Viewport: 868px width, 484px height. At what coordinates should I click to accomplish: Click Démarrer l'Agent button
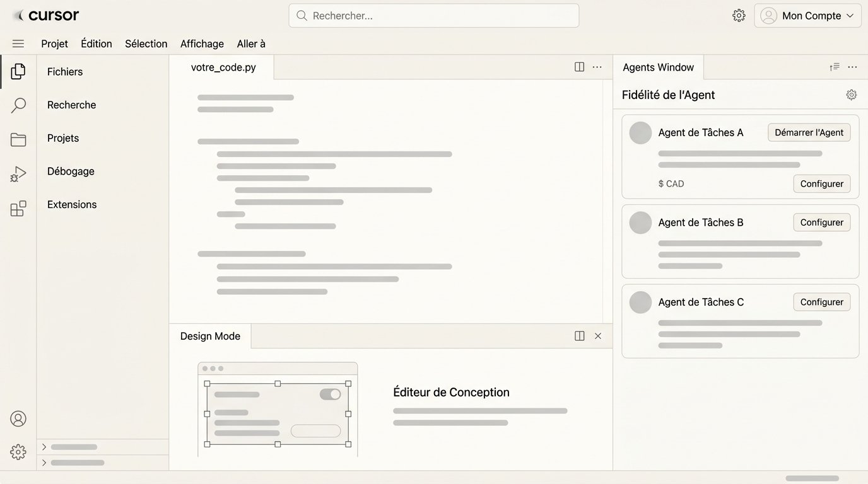(x=809, y=132)
